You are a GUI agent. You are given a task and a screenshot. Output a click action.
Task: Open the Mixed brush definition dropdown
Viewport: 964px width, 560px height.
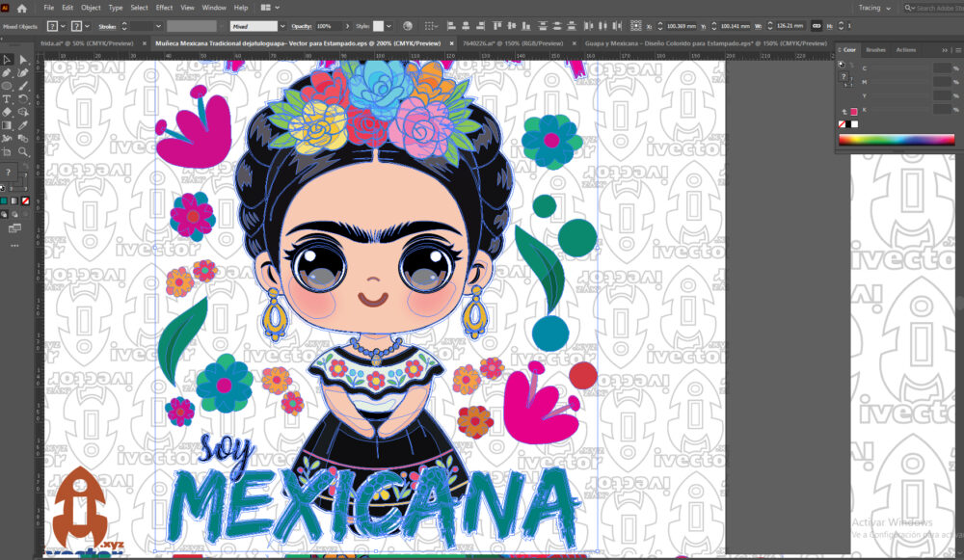click(x=282, y=26)
